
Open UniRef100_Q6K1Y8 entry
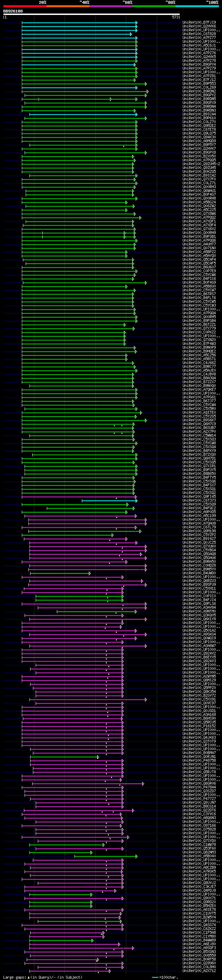[x=199, y=619]
